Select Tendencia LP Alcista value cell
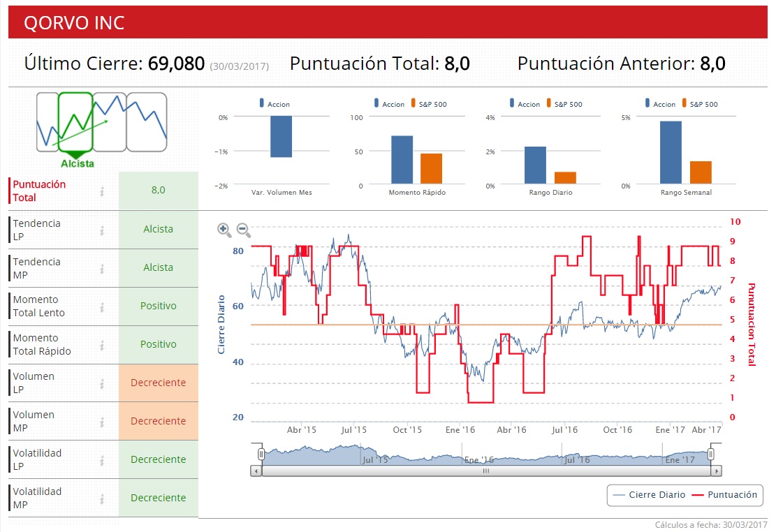Image resolution: width=776 pixels, height=532 pixels. coord(159,229)
